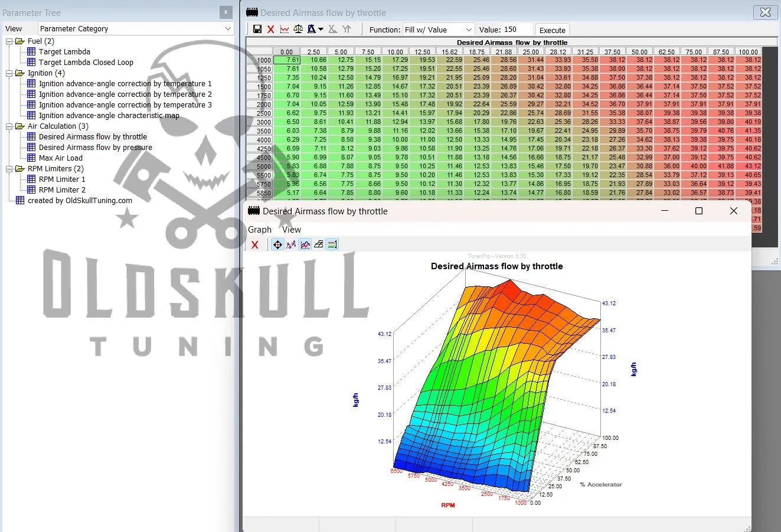
Task: Select Max Air Load in the tree
Action: 61,158
